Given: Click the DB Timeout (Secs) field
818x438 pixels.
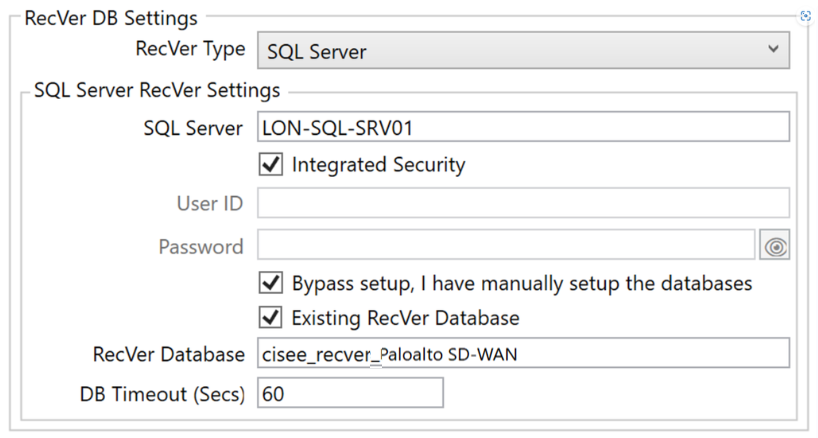Looking at the screenshot, I should click(350, 393).
